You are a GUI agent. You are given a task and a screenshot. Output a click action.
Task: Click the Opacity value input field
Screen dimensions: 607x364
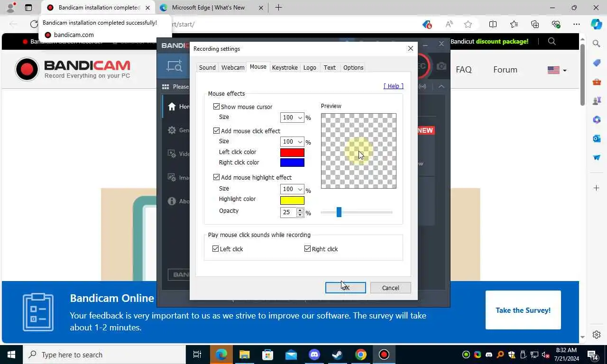pyautogui.click(x=288, y=212)
